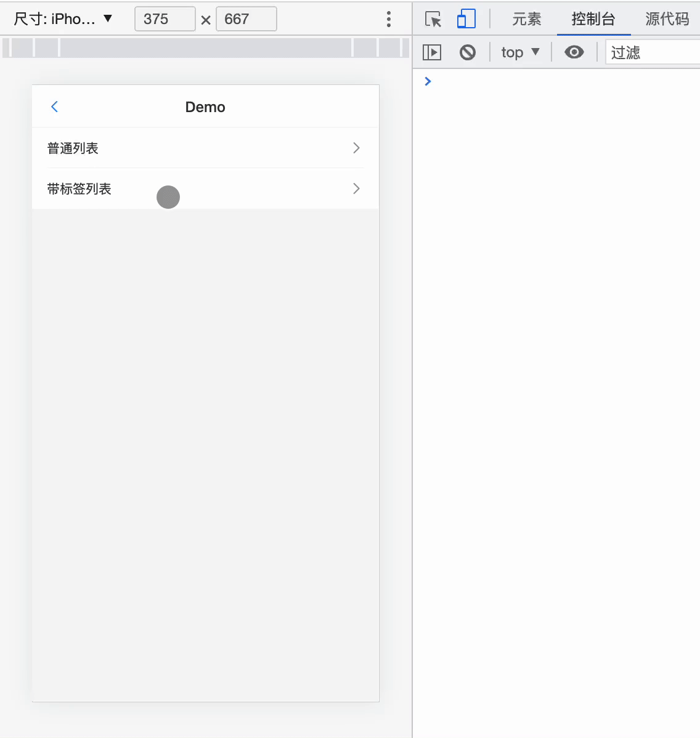The height and width of the screenshot is (738, 700).
Task: Click the height field showing 667
Action: click(246, 19)
